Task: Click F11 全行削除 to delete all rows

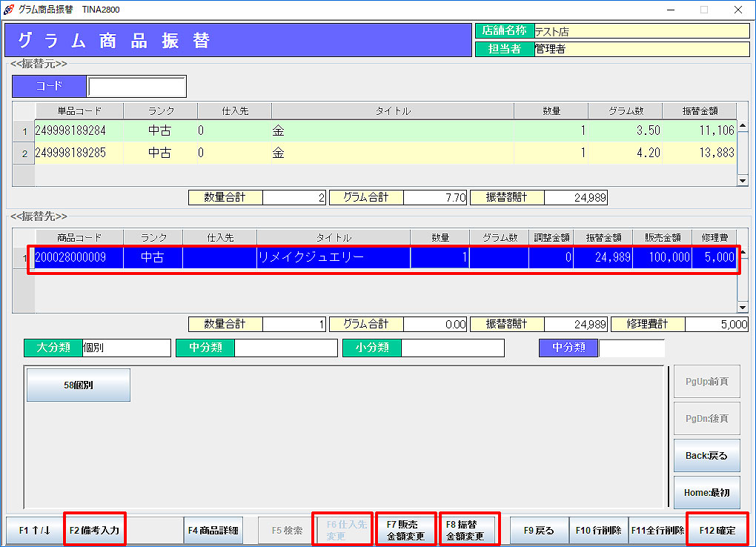Action: [657, 531]
